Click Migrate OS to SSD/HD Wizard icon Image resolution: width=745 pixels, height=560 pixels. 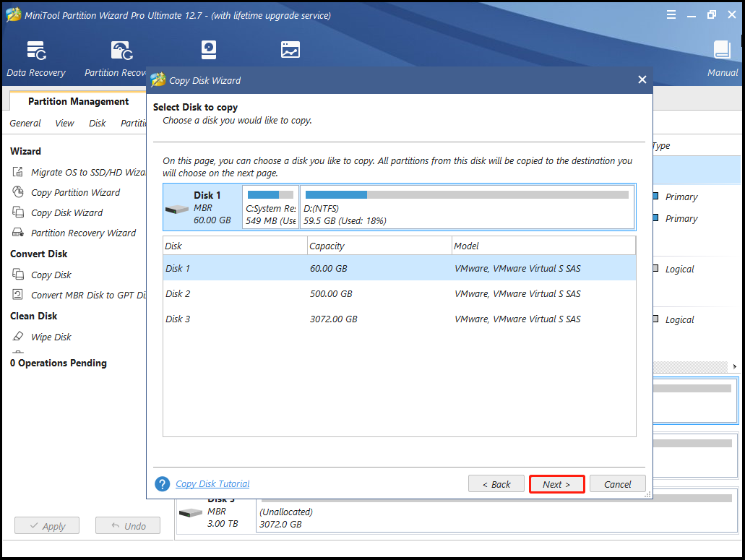coord(18,172)
